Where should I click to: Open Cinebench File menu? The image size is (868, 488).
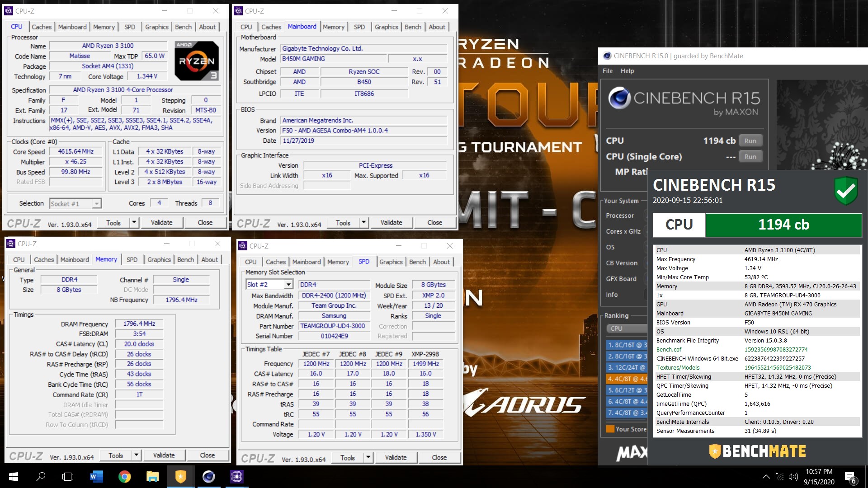608,71
